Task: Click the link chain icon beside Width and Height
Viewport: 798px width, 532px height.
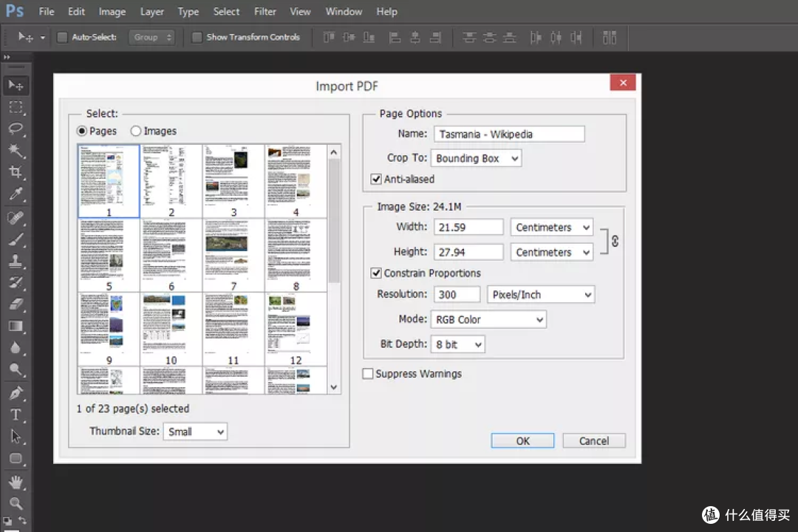Action: pyautogui.click(x=615, y=242)
